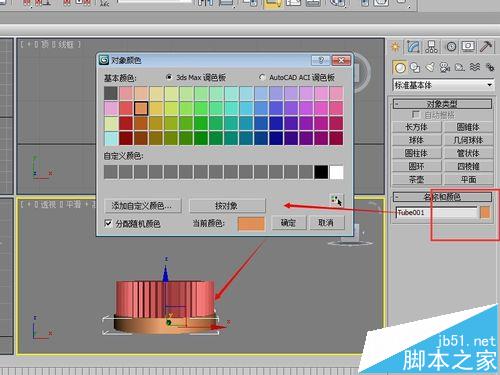Click the 取消 button
The width and height of the screenshot is (500, 375).
pos(327,222)
